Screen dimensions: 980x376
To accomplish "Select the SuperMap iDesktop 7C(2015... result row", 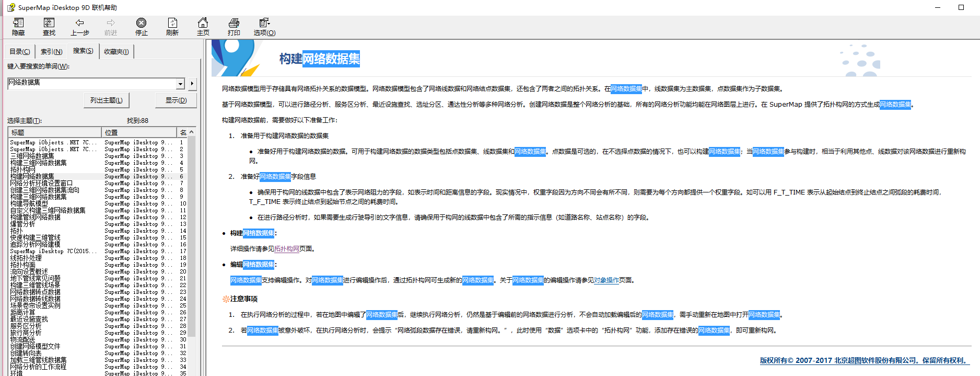I will (x=98, y=251).
